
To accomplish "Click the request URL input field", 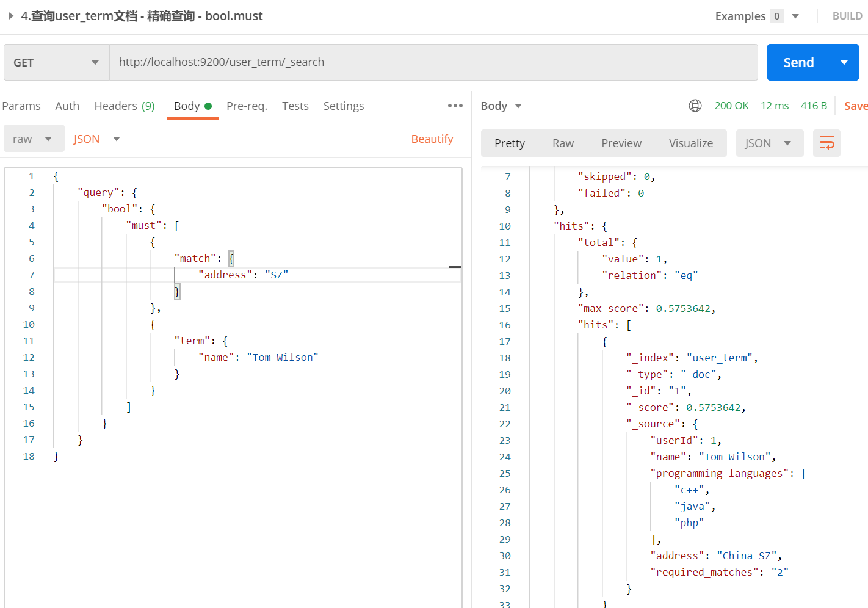I will (x=433, y=62).
